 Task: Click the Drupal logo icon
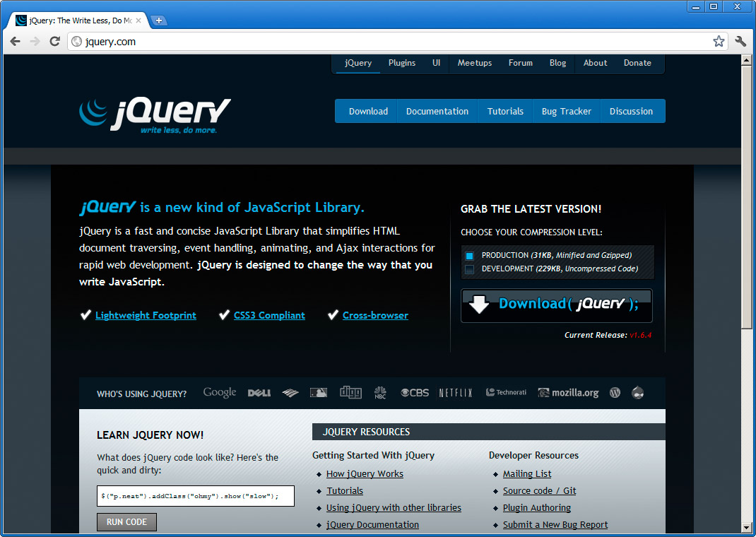tap(637, 392)
